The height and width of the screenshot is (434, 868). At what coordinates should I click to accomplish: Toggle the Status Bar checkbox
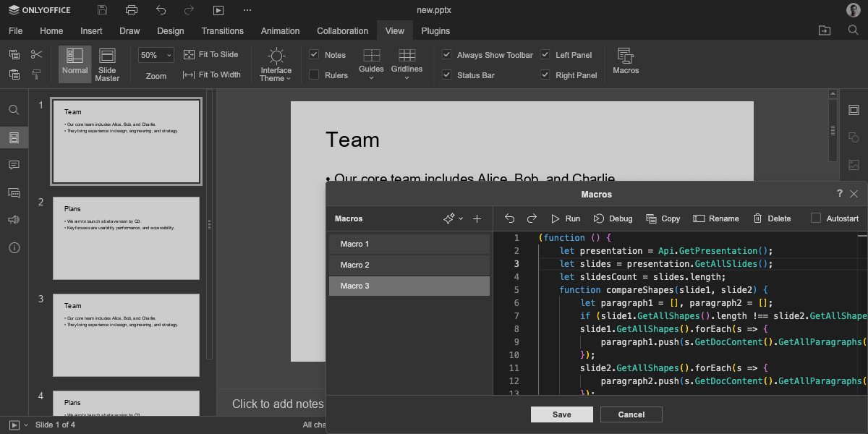(x=446, y=75)
